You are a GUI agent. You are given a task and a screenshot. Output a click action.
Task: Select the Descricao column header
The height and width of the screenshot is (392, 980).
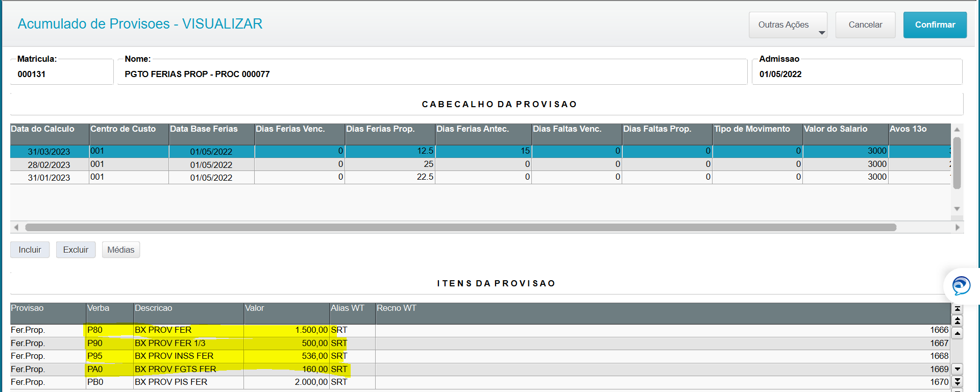click(189, 313)
